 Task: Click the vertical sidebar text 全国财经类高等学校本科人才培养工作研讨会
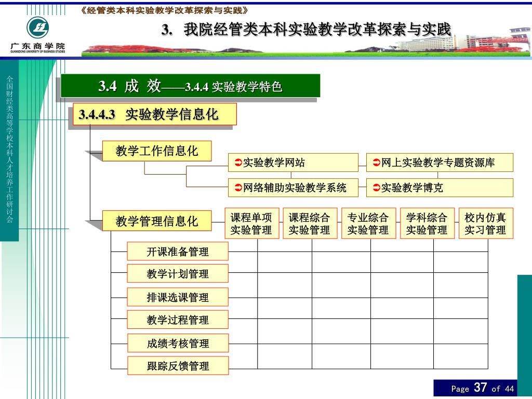point(9,149)
